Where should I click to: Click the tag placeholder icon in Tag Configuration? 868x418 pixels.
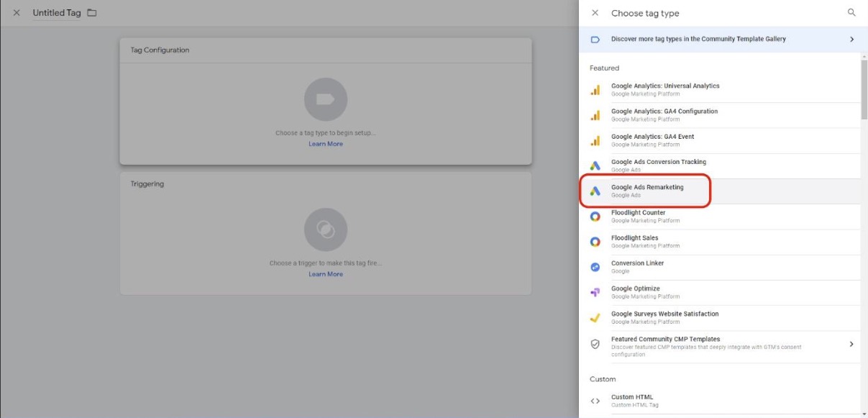(326, 99)
